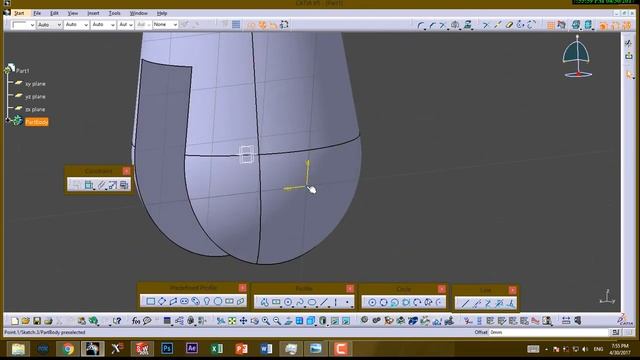This screenshot has height=360, width=640.
Task: Select the Line Normal to Curve tool
Action: 510,303
